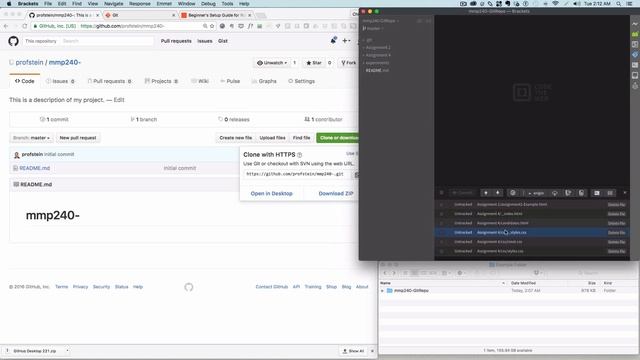Click Git push icon in Brackets Git panel
This screenshot has height=360, width=640.
click(x=581, y=193)
